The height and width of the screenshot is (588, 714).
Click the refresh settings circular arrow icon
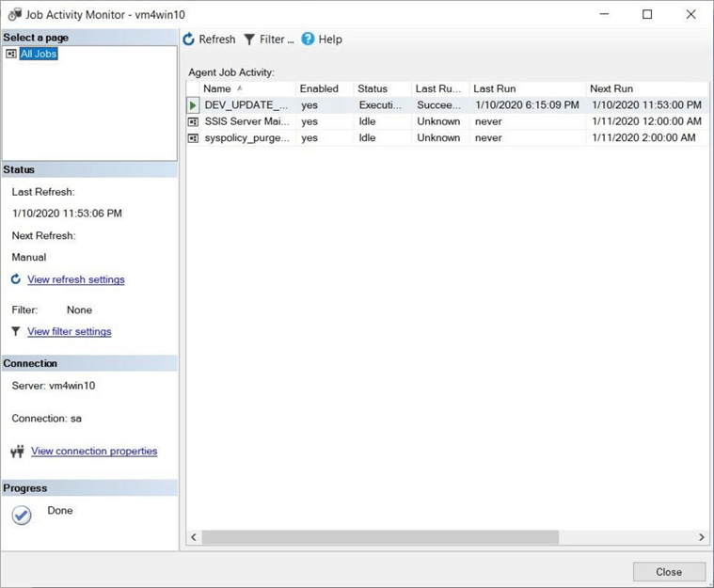point(16,279)
